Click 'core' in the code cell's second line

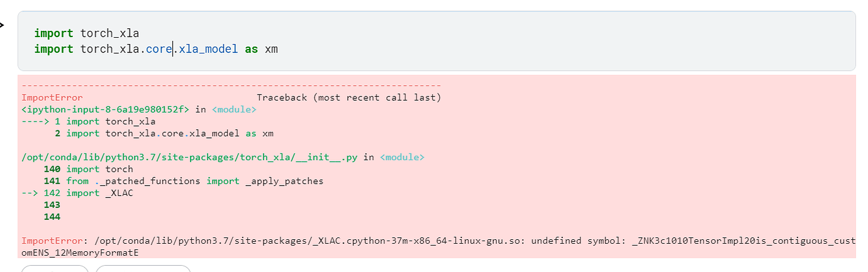coord(159,48)
